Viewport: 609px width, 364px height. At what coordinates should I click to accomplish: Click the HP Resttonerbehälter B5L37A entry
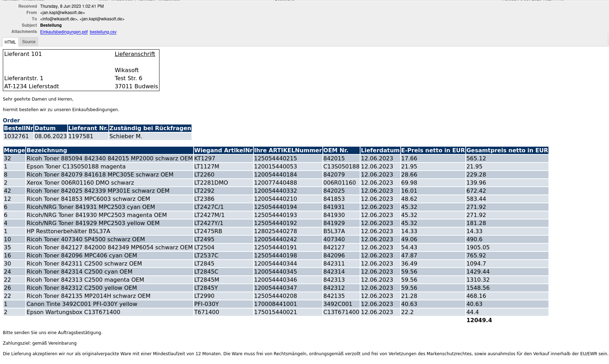coord(68,231)
